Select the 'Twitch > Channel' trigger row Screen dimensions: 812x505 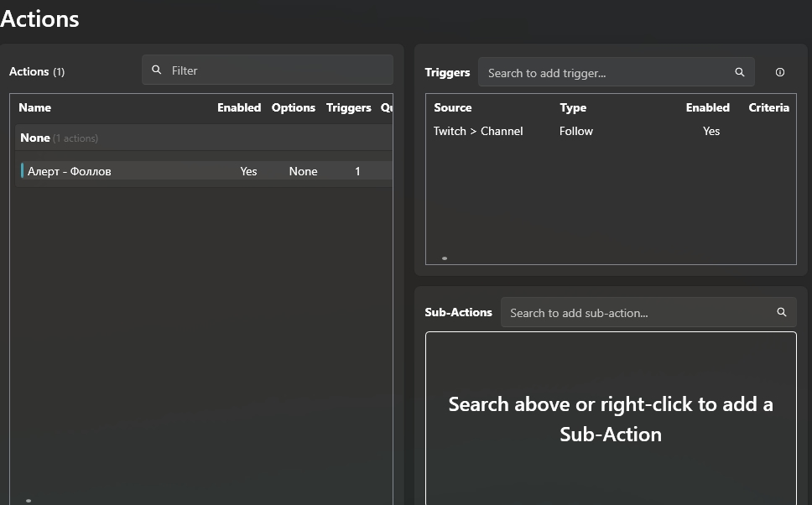pyautogui.click(x=478, y=131)
